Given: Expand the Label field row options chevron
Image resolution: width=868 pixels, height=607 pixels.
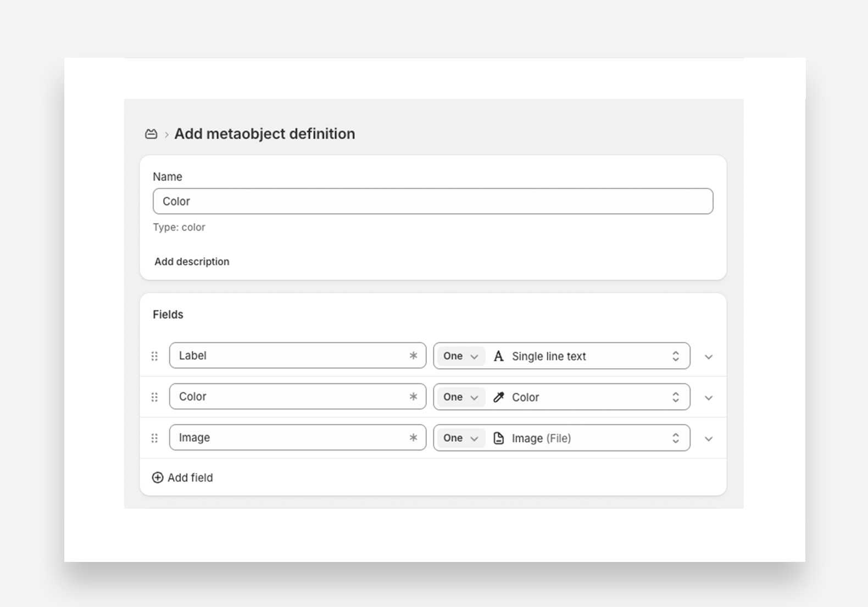Looking at the screenshot, I should 709,357.
